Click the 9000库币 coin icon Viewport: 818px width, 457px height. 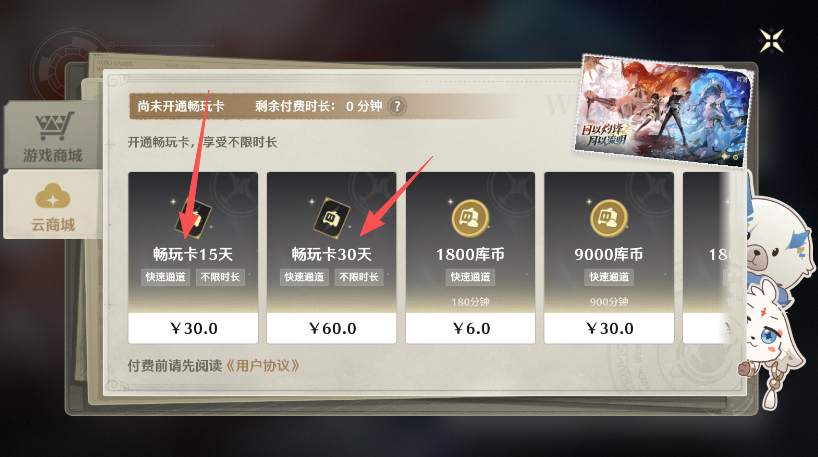click(x=608, y=217)
